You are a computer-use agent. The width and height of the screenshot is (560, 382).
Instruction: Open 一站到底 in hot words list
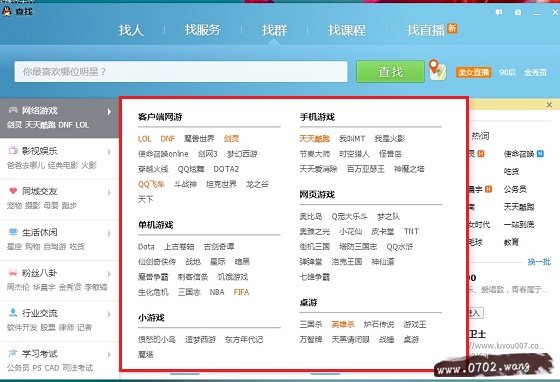point(519,225)
